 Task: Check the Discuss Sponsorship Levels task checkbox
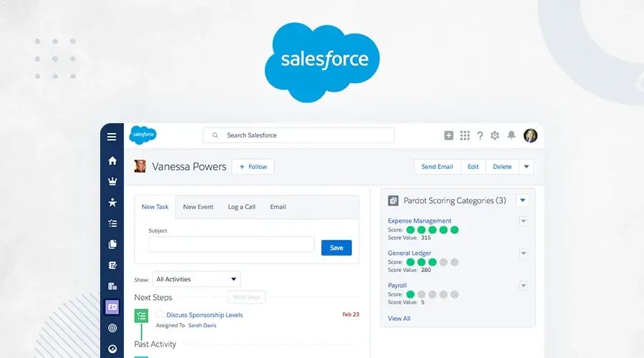click(x=160, y=315)
